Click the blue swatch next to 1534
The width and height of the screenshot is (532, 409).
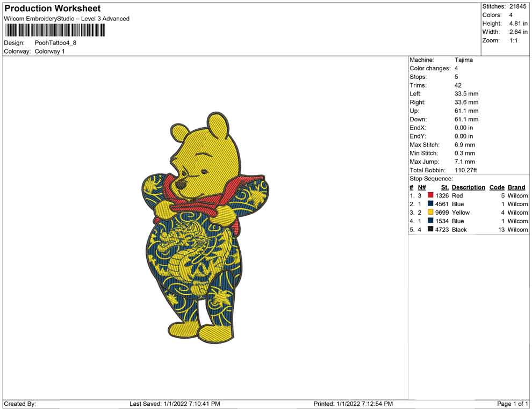pos(430,221)
